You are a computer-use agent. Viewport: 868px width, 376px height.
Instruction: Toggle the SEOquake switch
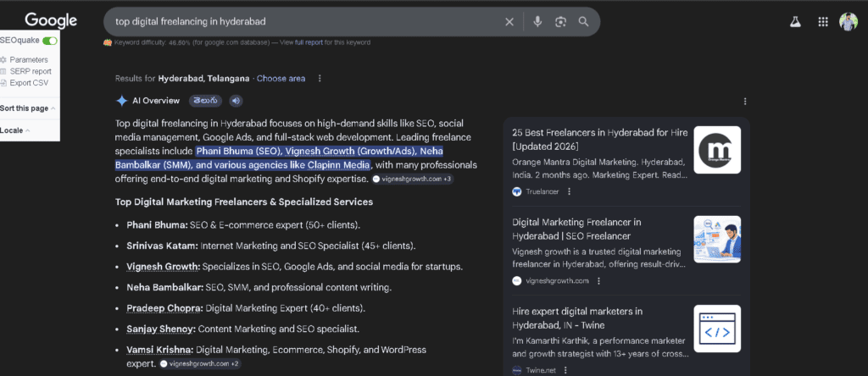coord(50,41)
